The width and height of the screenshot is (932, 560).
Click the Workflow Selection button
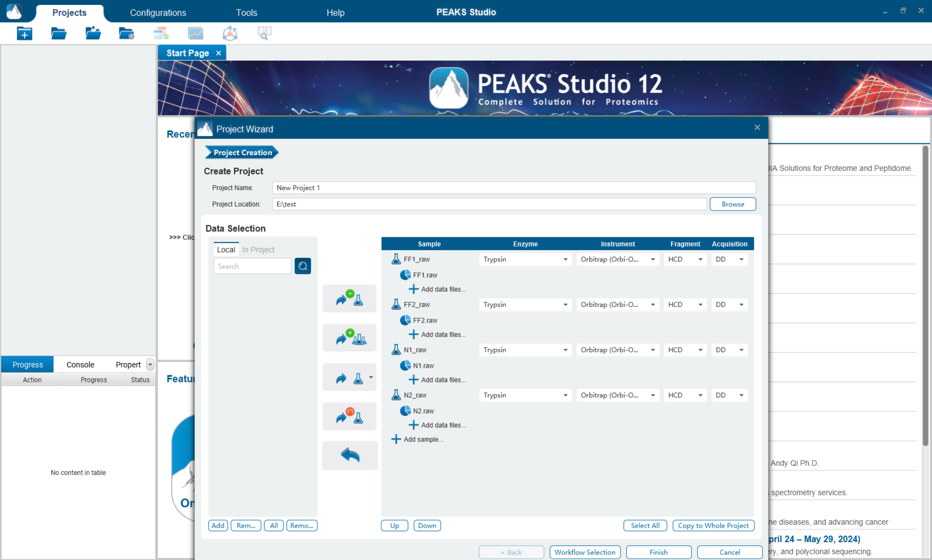[585, 552]
